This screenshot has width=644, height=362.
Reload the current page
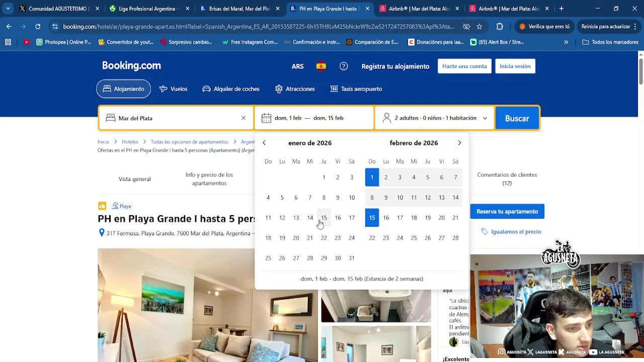tap(38, 26)
